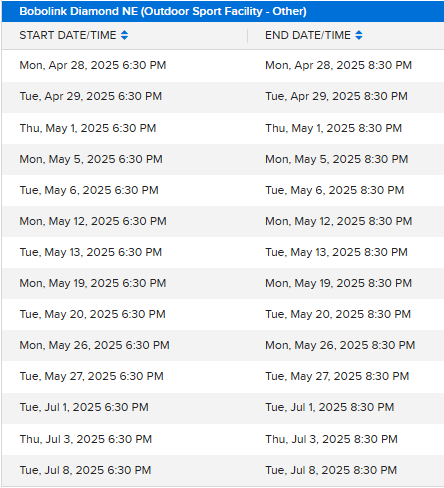444x488 pixels.
Task: Click the END DATE/TIME column header
Action: coord(308,35)
